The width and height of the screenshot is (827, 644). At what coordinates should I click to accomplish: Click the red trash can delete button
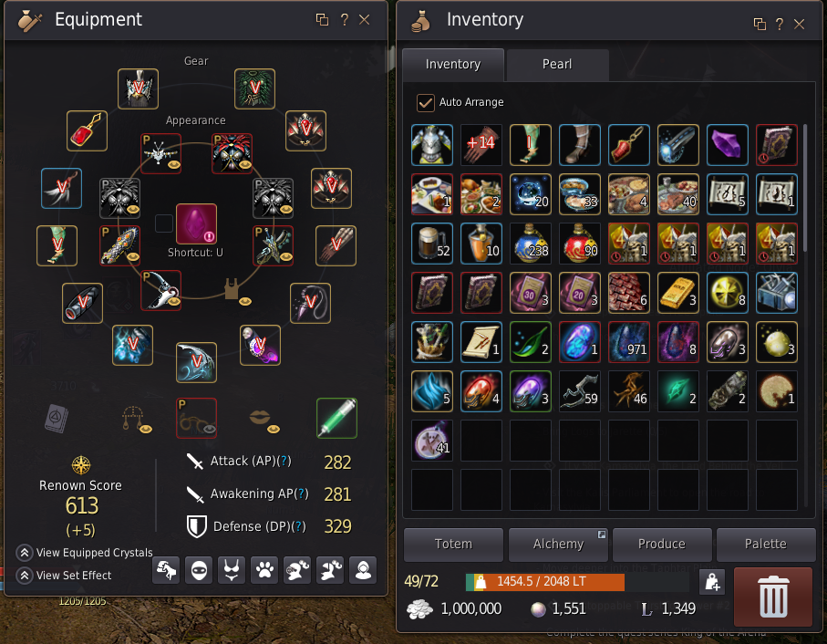pos(772,597)
